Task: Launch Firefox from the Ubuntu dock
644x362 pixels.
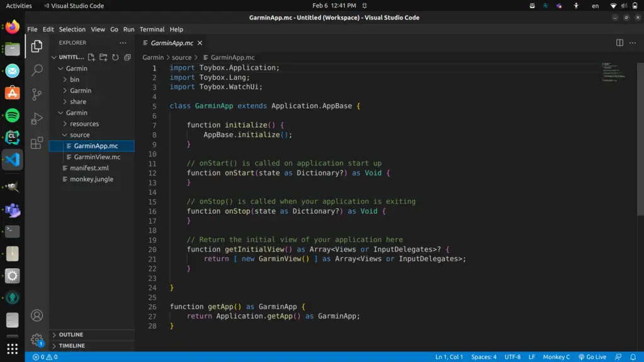Action: pos(13,27)
